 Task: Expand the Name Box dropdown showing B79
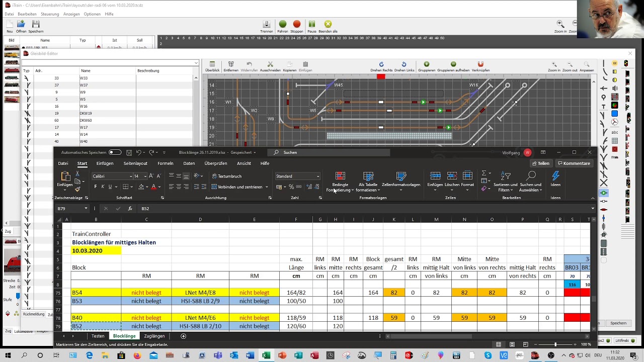(86, 208)
